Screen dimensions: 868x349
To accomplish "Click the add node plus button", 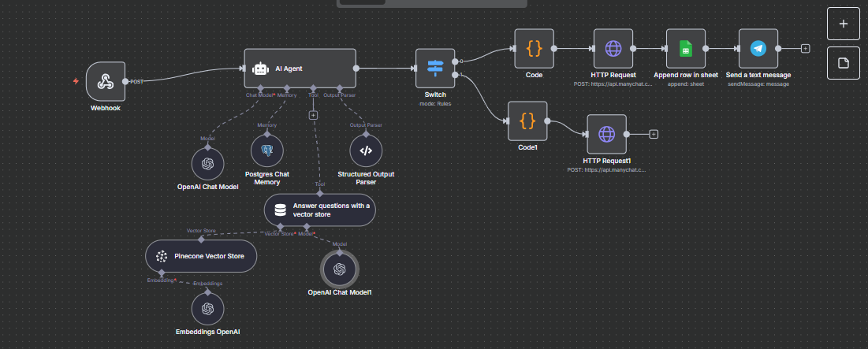I will (x=844, y=24).
